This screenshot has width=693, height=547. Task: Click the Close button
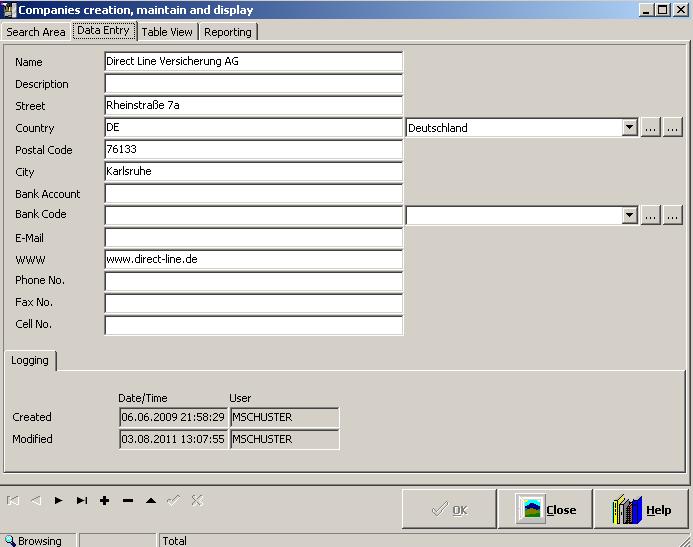pos(545,509)
